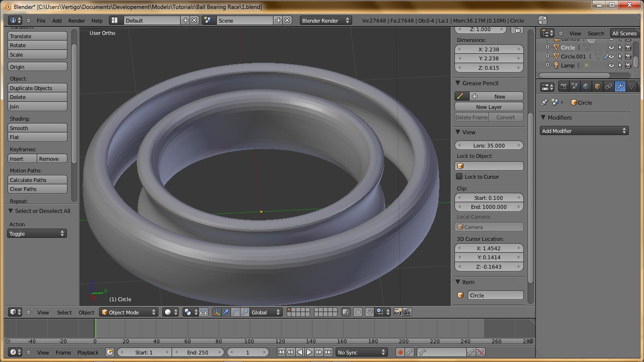Jump to the last frame
The width and height of the screenshot is (644, 362).
click(x=328, y=352)
